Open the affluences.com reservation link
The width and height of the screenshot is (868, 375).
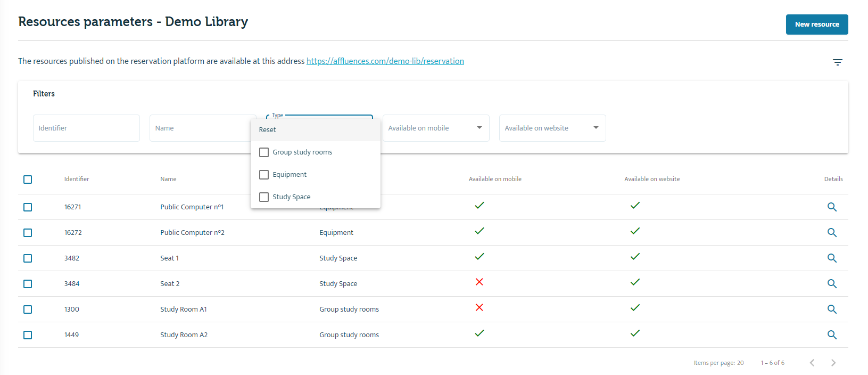pos(385,61)
